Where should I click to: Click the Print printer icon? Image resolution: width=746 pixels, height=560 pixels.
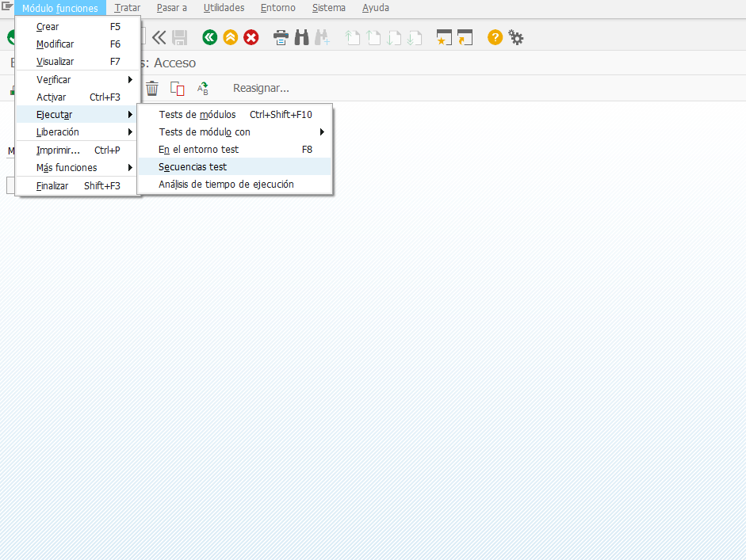pyautogui.click(x=281, y=37)
